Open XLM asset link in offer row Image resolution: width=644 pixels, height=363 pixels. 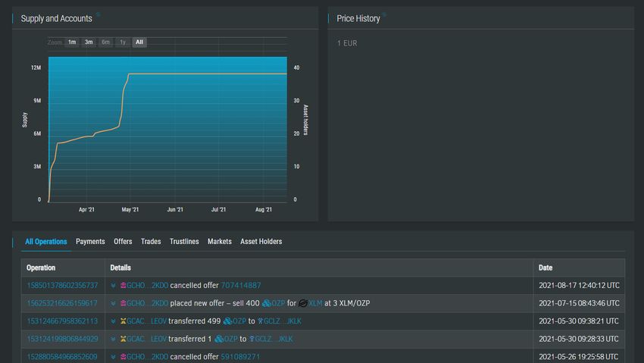[x=315, y=303]
